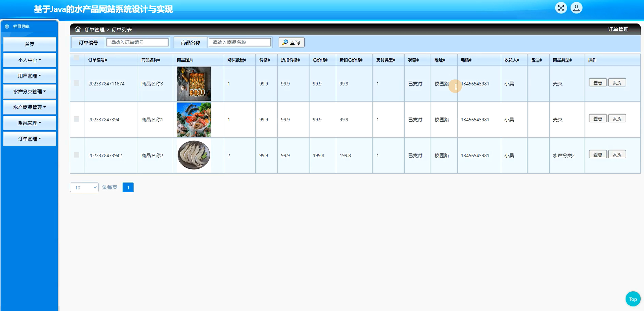The image size is (644, 311).
Task: Open the mixed seafood image for 商品名称1
Action: coord(194,120)
